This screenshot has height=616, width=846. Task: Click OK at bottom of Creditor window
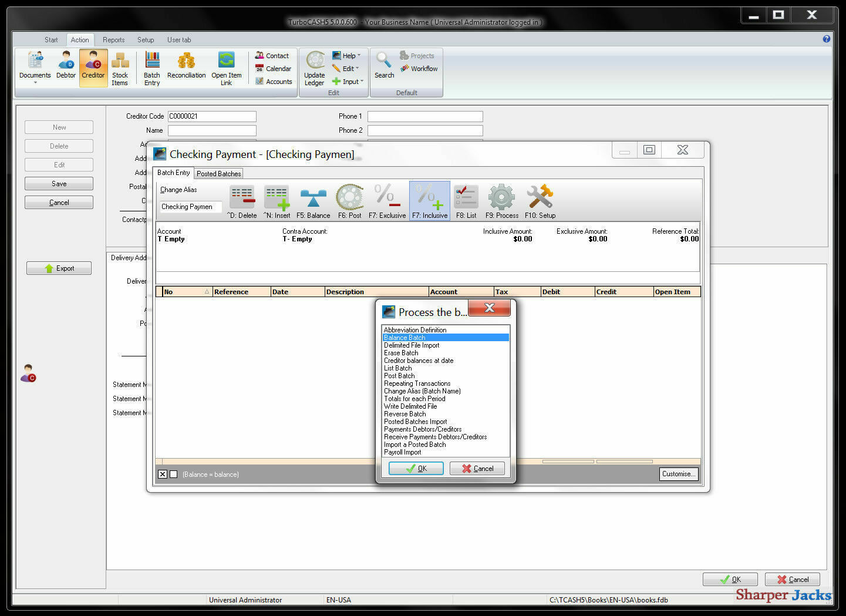pyautogui.click(x=730, y=580)
